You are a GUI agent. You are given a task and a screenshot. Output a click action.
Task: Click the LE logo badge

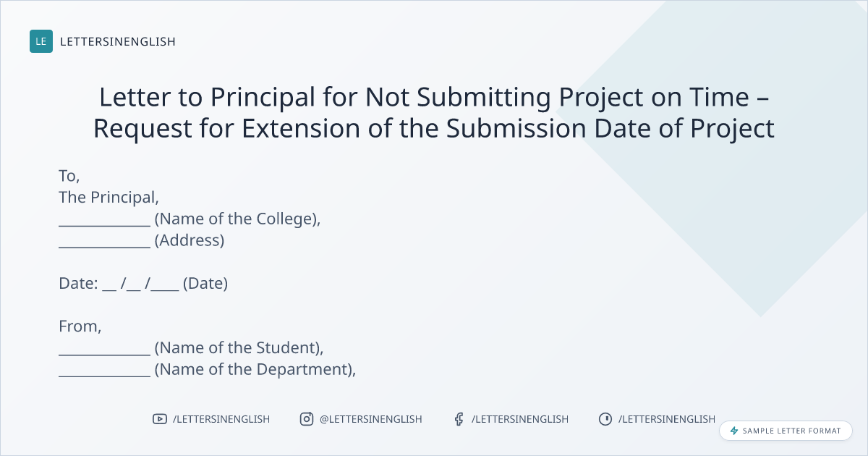[41, 41]
